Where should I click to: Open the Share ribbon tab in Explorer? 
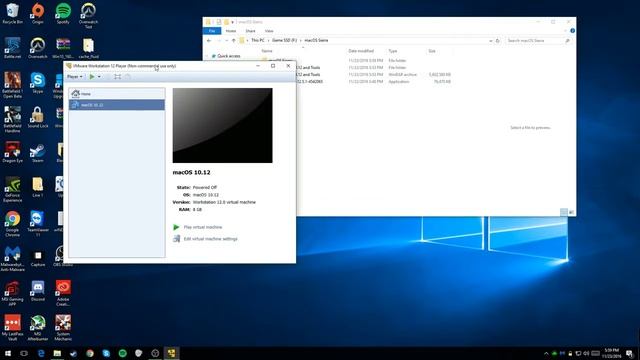pyautogui.click(x=250, y=31)
